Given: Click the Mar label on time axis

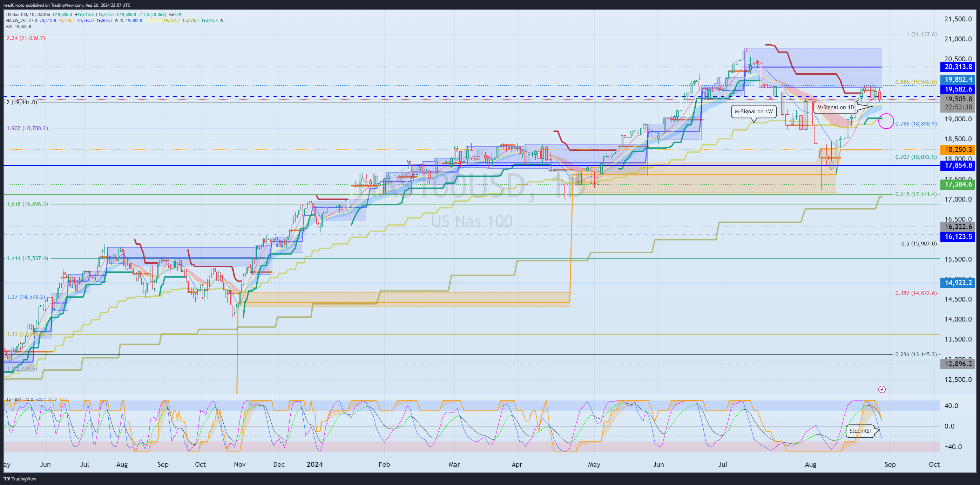Looking at the screenshot, I should 454,464.
